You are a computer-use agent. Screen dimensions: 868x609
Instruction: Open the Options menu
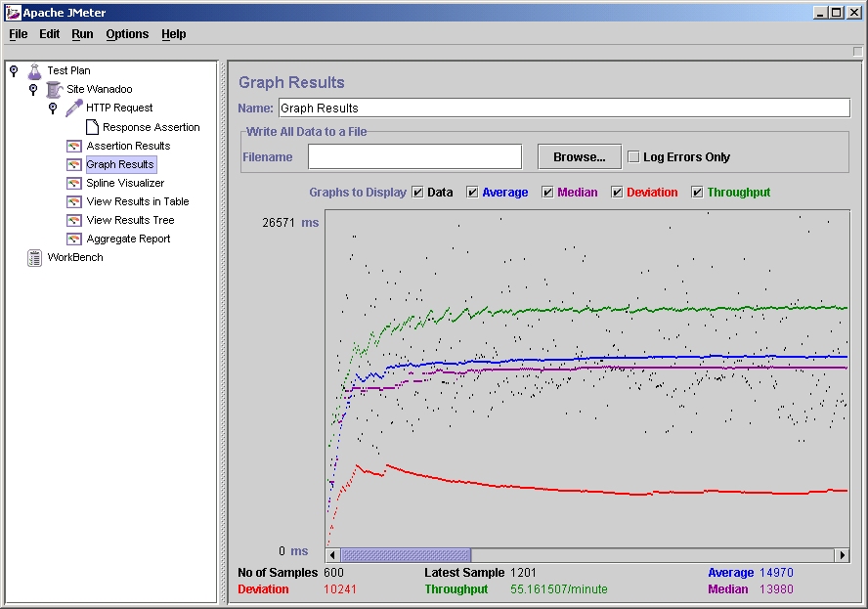[127, 34]
